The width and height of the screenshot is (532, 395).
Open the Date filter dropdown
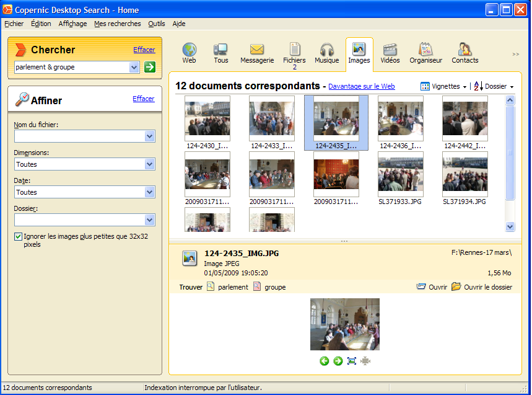pos(149,192)
